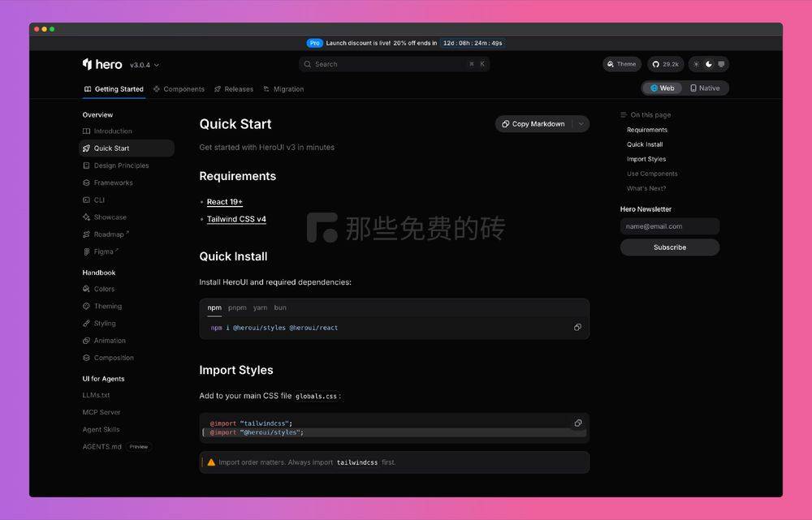Screen dimensions: 812x520
Task: Click the Copy Markdown button
Action: (x=533, y=124)
